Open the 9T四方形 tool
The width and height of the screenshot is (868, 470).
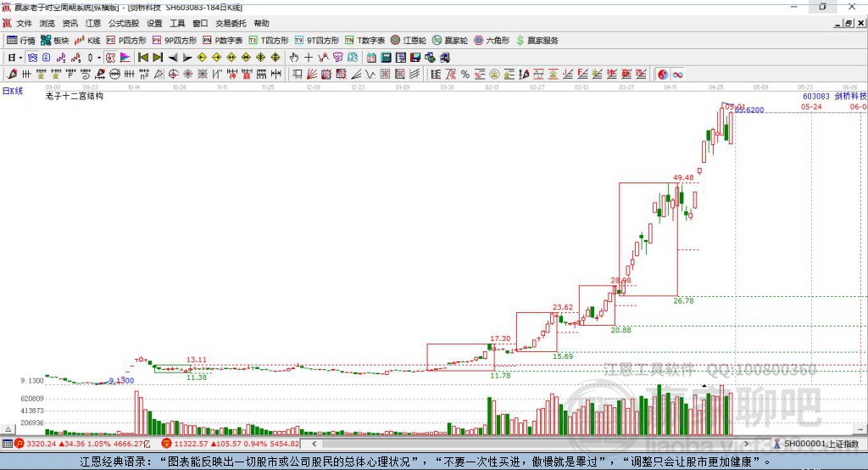click(317, 41)
